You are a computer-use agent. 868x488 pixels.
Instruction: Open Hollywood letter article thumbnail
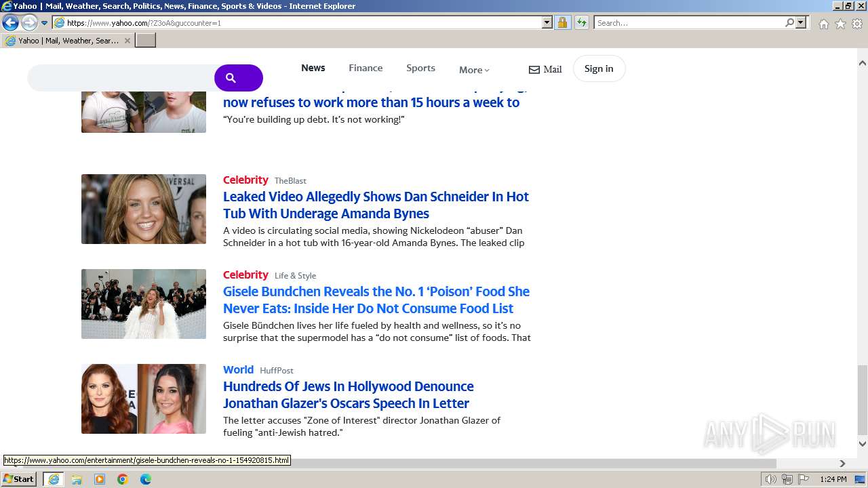[x=144, y=399]
